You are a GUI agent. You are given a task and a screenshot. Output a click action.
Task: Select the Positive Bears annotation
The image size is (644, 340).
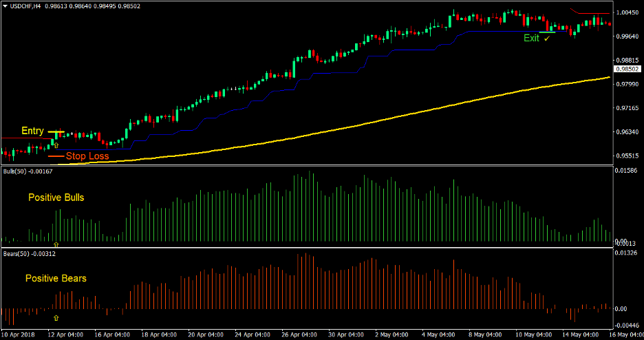(x=56, y=279)
